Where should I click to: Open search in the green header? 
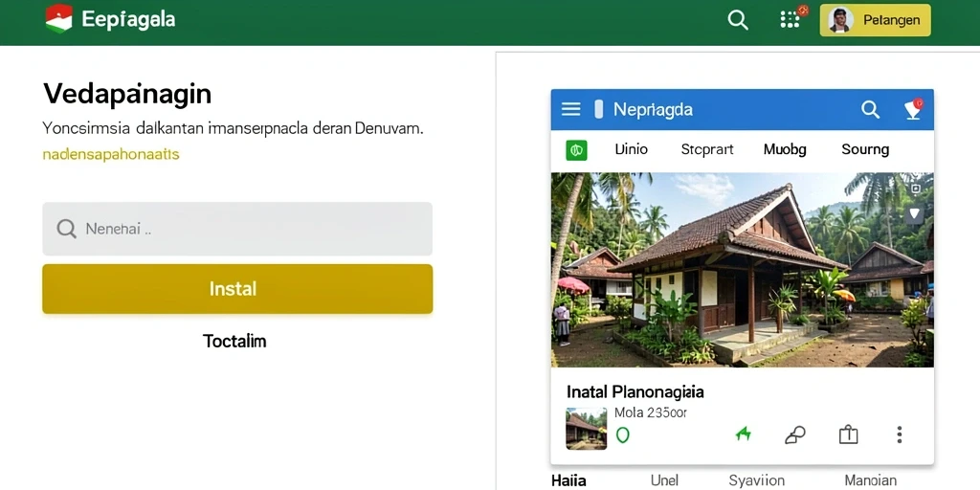[x=738, y=20]
